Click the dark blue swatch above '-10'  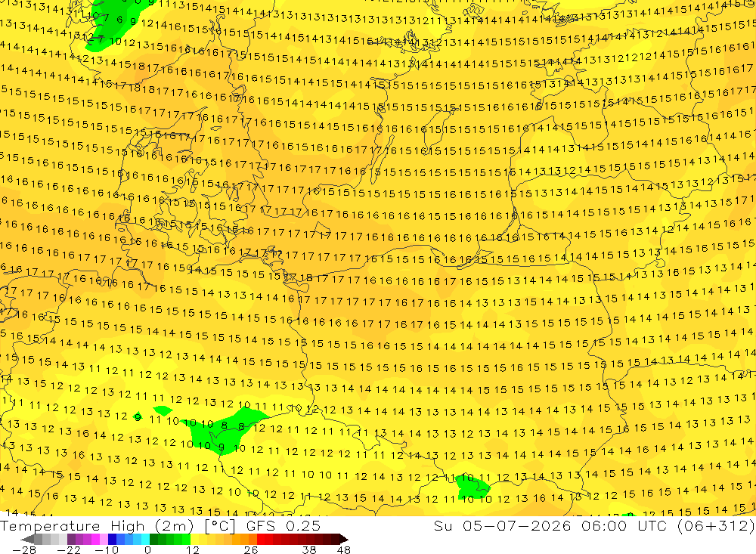(112, 539)
